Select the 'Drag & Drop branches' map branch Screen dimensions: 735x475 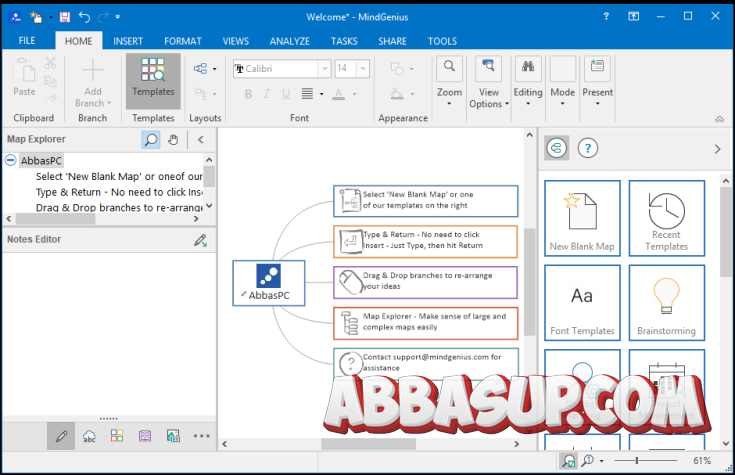click(425, 282)
